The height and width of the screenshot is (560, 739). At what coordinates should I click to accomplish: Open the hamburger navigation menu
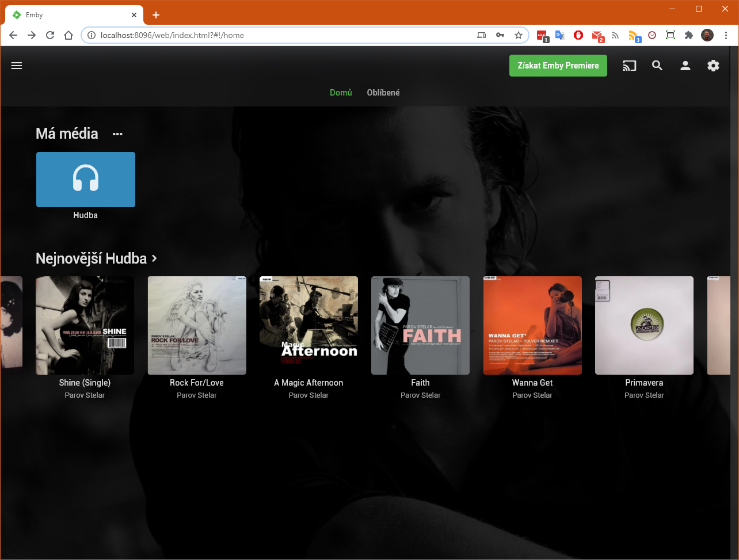(17, 66)
